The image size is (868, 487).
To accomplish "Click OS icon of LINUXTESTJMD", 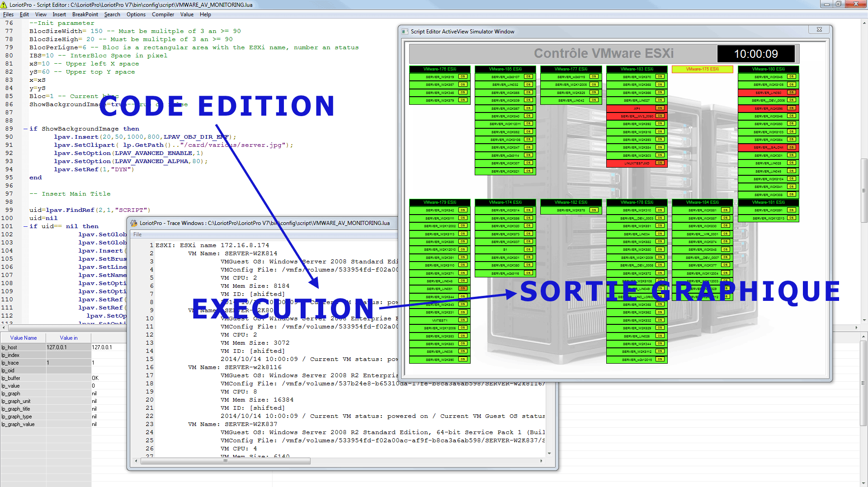I will coord(660,163).
